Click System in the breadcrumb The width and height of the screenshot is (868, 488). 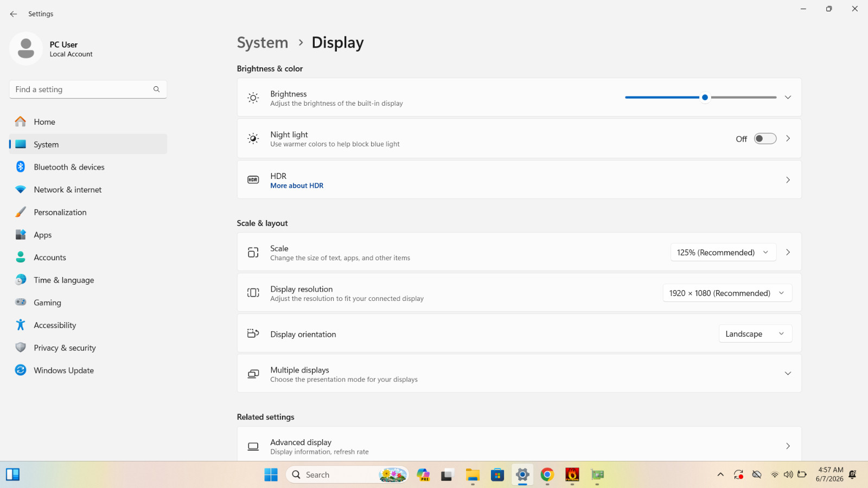tap(263, 43)
